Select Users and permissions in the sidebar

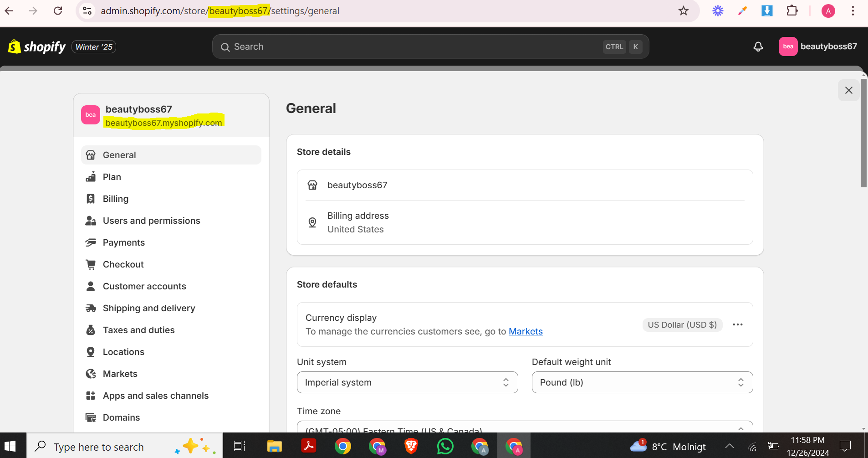[151, 220]
